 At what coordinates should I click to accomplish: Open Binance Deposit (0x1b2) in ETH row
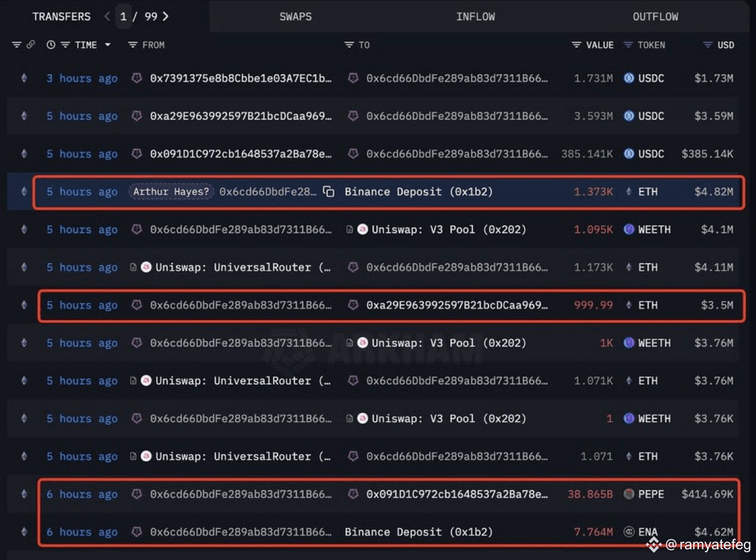click(419, 192)
